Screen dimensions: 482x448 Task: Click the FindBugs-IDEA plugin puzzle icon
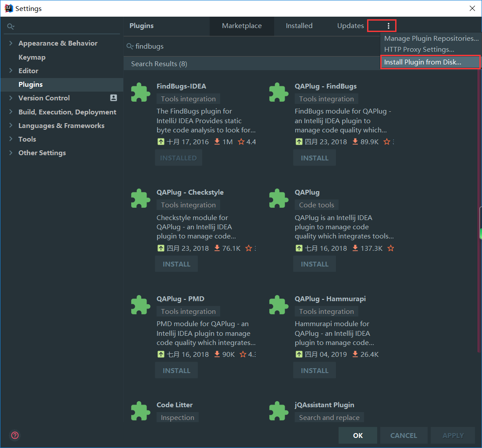click(140, 92)
